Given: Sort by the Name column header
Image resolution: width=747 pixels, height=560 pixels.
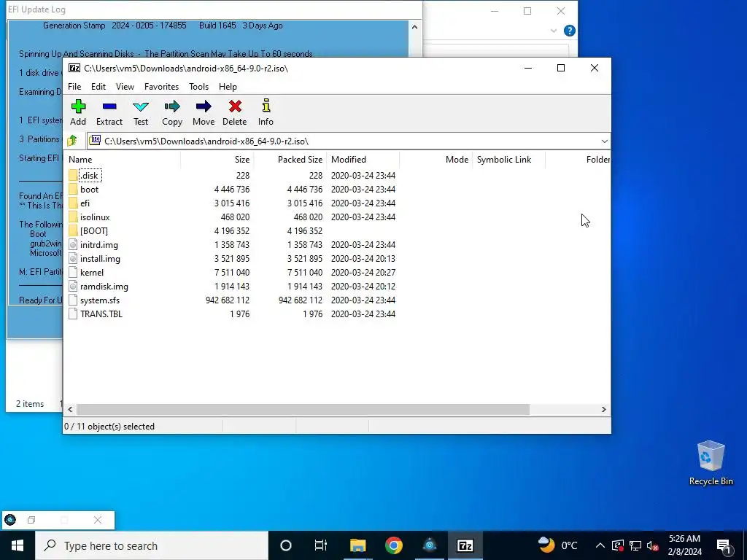Looking at the screenshot, I should pos(123,160).
